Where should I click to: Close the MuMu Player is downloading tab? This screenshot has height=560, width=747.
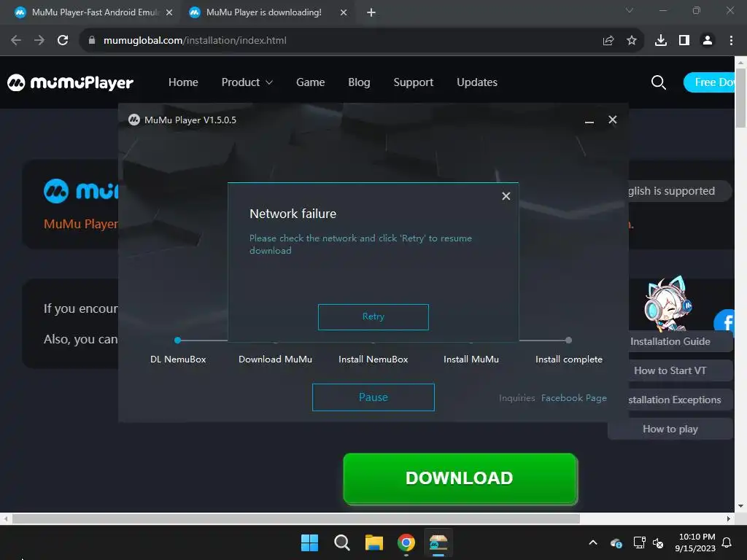click(344, 13)
